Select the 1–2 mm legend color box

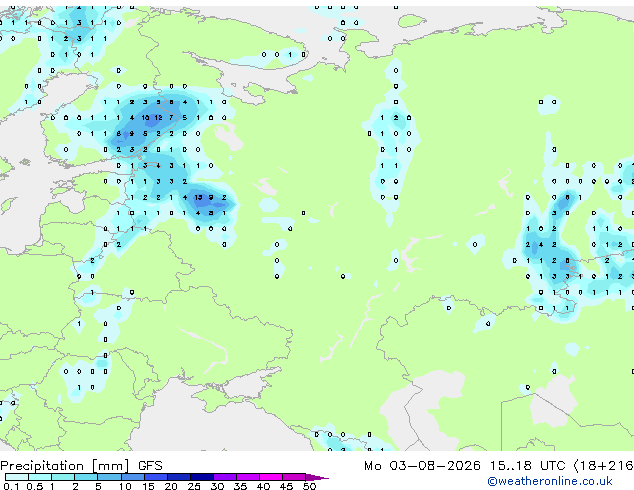[x=63, y=477]
